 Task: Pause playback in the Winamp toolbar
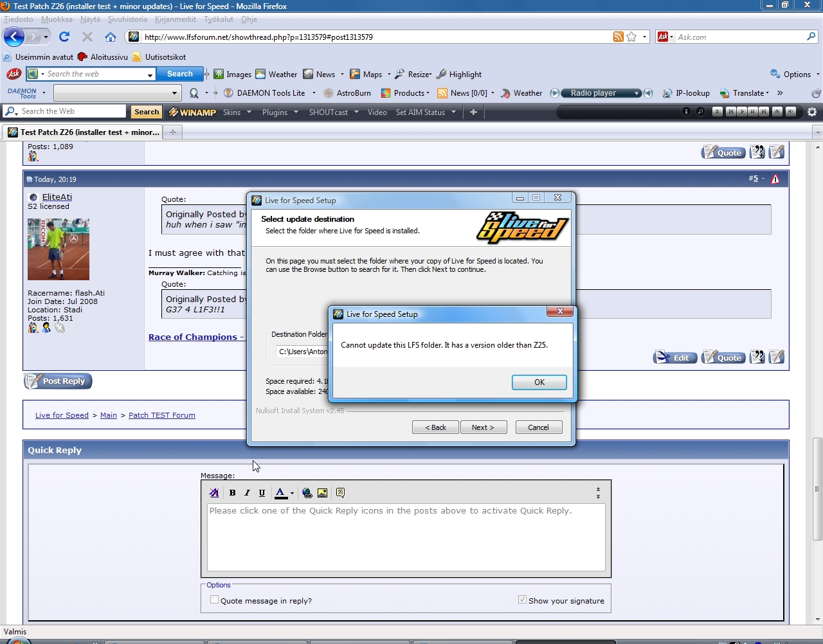click(x=753, y=112)
